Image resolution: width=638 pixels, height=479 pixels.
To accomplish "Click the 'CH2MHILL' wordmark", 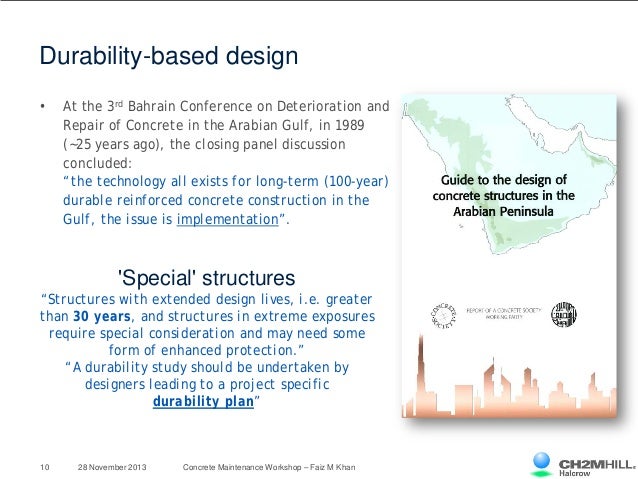I will click(597, 464).
